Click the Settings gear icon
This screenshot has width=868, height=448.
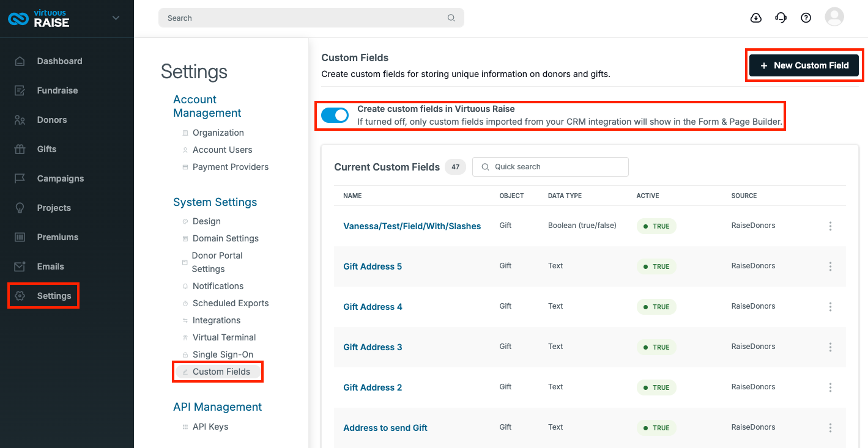(x=20, y=296)
